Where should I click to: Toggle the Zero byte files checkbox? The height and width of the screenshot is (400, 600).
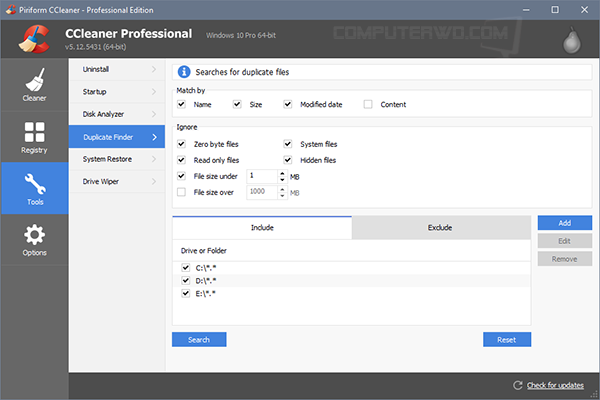coord(181,144)
